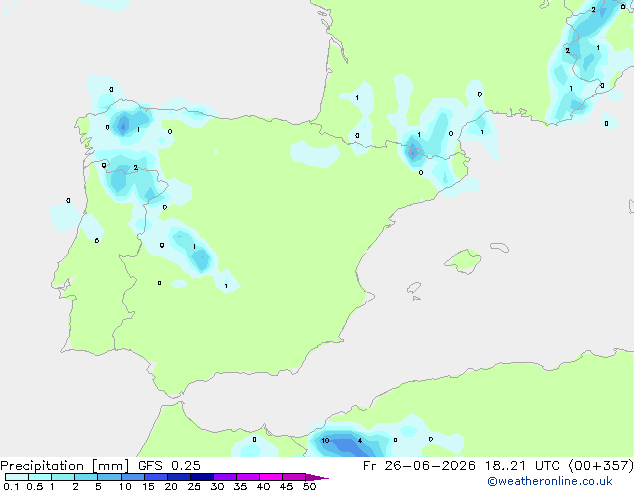Click the "(00+357)" forecast offset text
This screenshot has height=490, width=634.
click(601, 466)
